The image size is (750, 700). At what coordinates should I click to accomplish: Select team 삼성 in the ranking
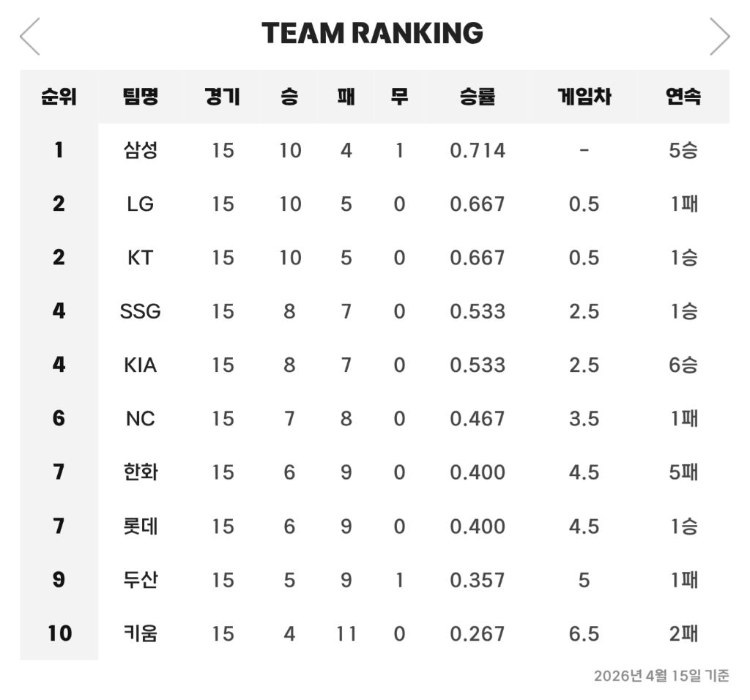140,150
